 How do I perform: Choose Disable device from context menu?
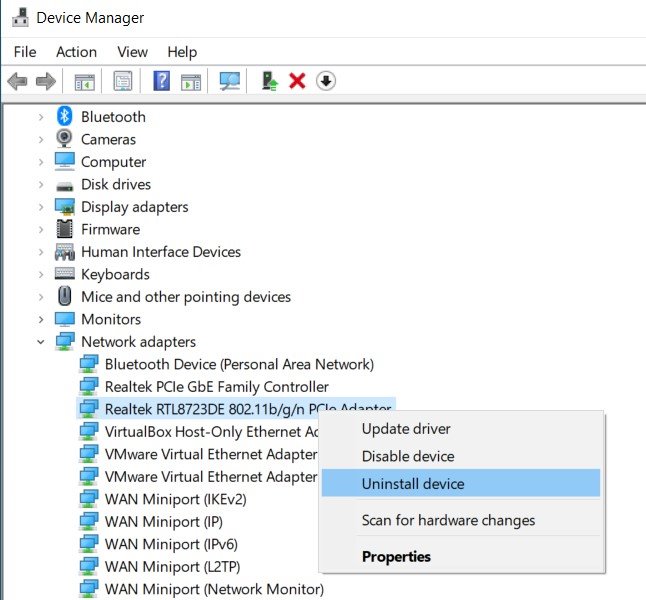pyautogui.click(x=461, y=456)
